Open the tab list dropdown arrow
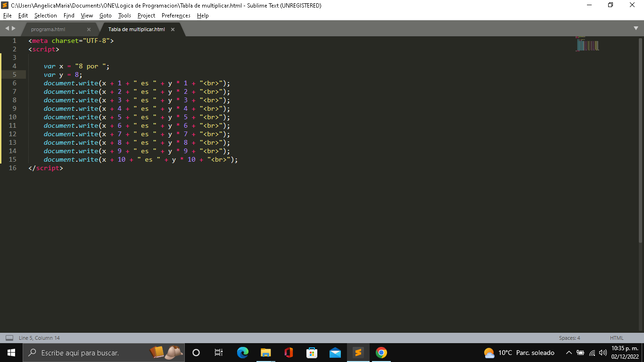Viewport: 644px width, 362px height. click(636, 29)
